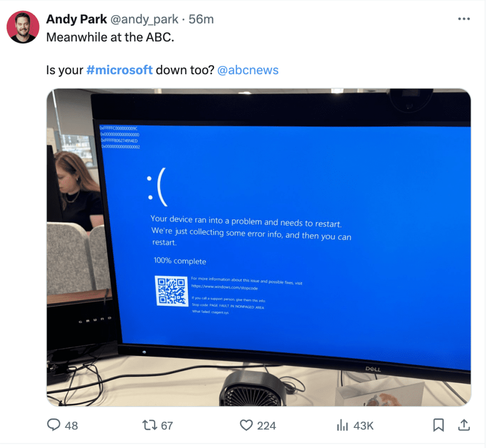Click the 224 likes count
Viewport: 488px width, 448px height.
coord(266,426)
